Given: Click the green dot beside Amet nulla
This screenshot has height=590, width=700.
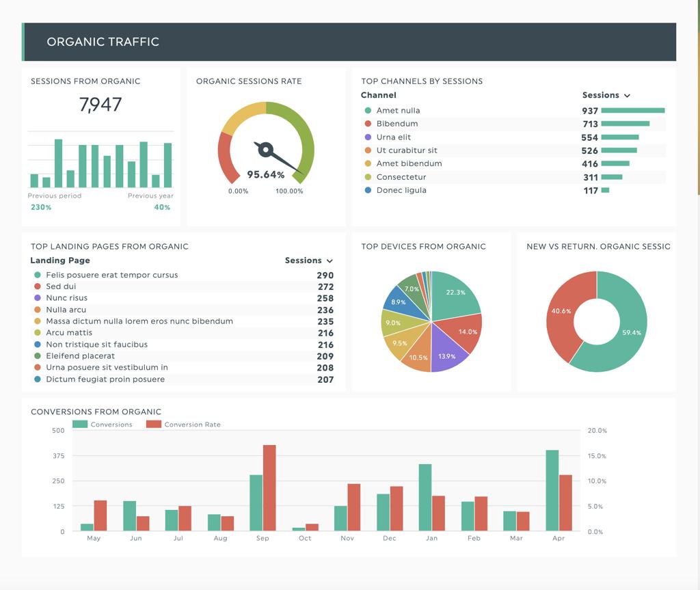Looking at the screenshot, I should (368, 110).
